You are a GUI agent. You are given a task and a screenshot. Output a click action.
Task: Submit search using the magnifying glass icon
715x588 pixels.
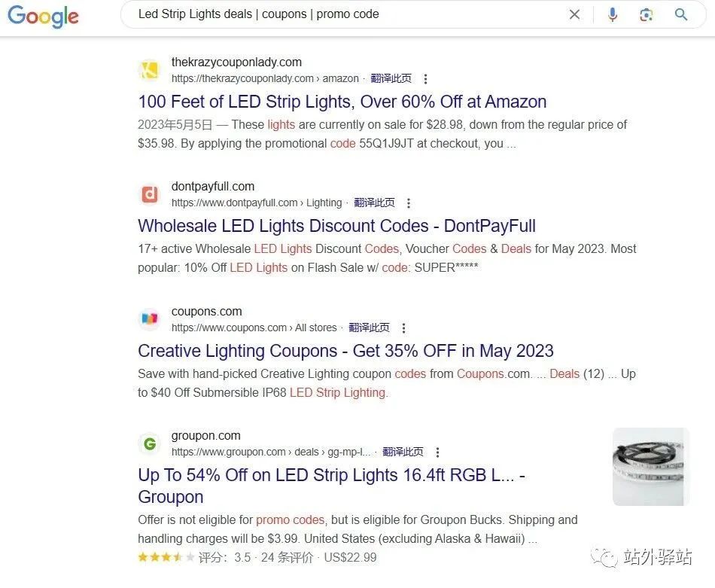click(x=681, y=14)
